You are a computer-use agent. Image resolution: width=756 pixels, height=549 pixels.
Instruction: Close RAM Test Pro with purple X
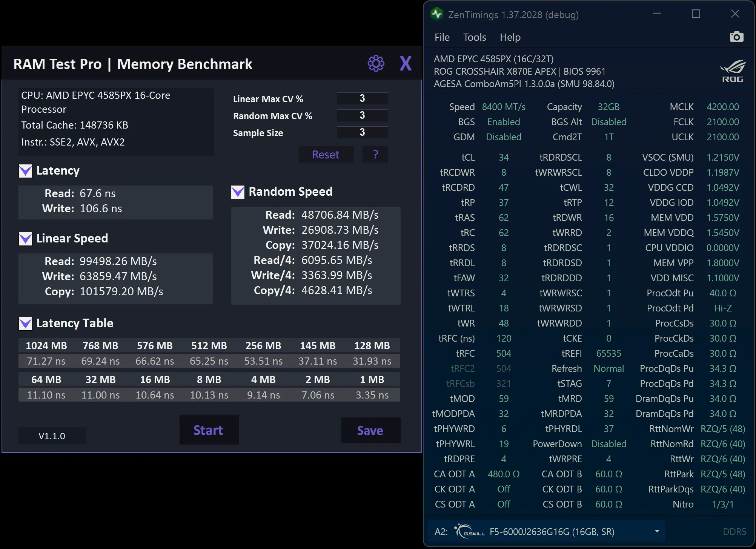click(406, 63)
